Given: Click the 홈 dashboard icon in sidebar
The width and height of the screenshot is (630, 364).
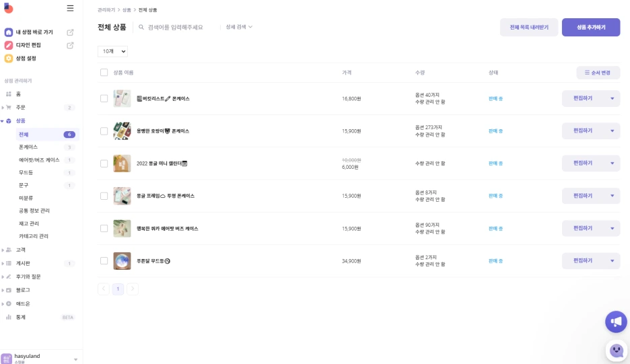Looking at the screenshot, I should 9,94.
